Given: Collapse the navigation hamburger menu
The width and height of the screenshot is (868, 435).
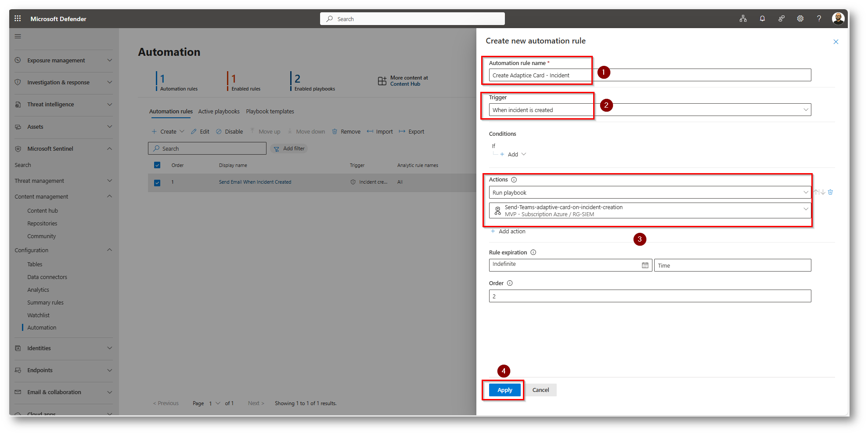Looking at the screenshot, I should 18,36.
